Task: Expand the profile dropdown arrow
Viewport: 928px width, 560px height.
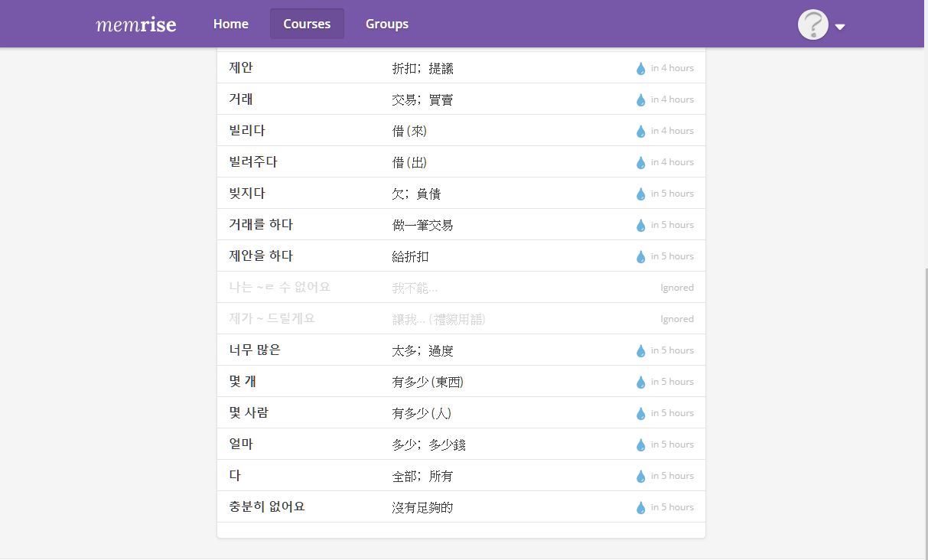Action: click(840, 27)
